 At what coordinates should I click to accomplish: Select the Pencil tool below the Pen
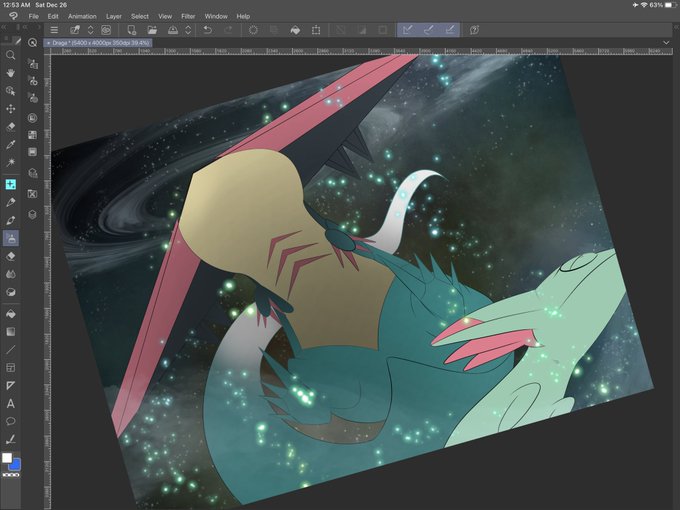point(10,220)
